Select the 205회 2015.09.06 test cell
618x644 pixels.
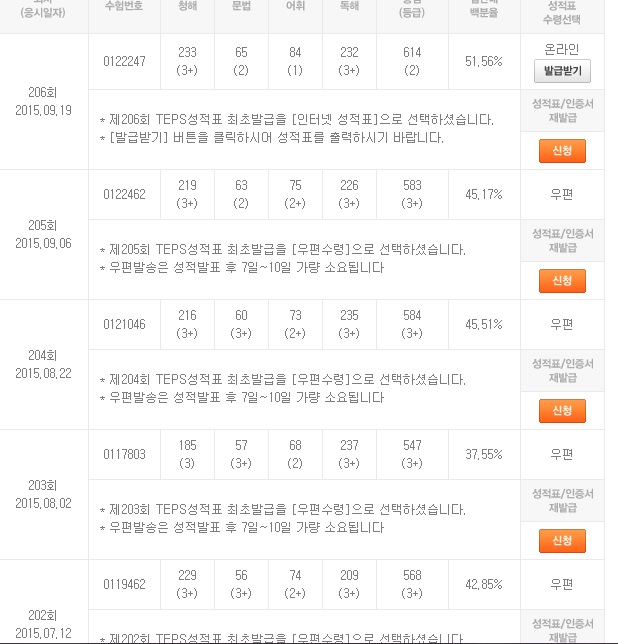tap(44, 235)
